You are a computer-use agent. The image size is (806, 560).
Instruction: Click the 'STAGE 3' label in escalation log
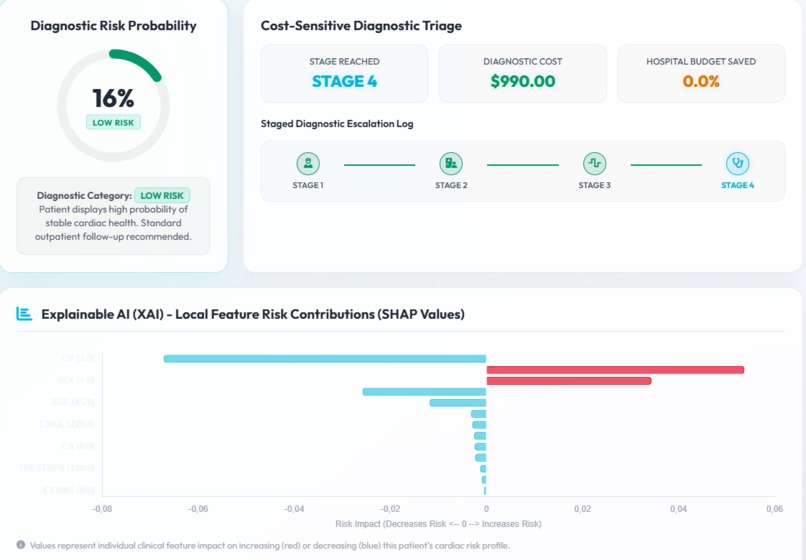point(595,185)
